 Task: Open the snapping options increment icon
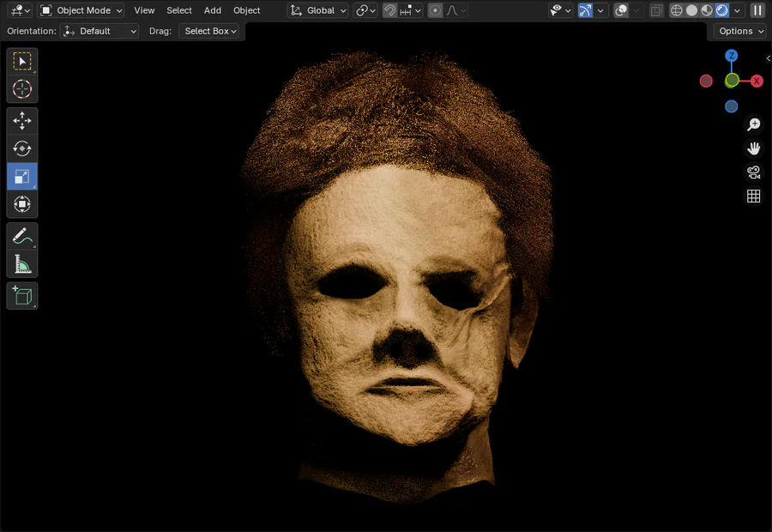tap(410, 10)
